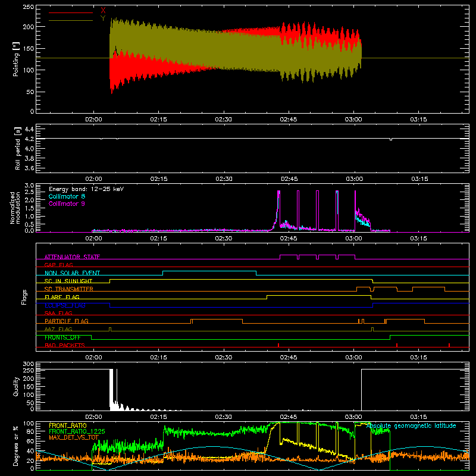Select the NON_SOLAR_EVENT flag label

72,273
